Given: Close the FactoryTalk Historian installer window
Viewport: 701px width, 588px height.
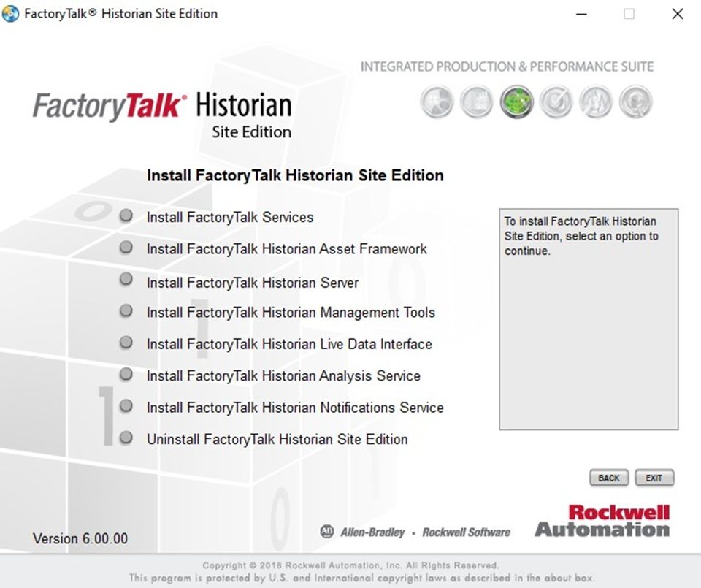Looking at the screenshot, I should (678, 14).
